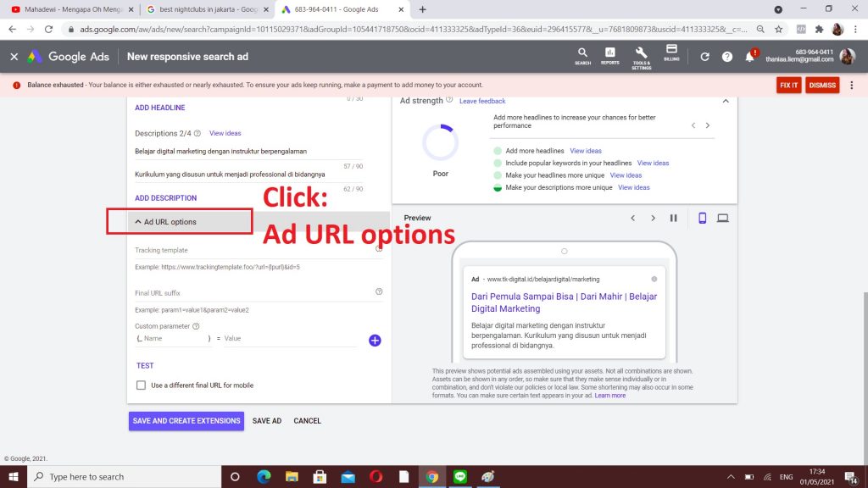
Task: Show next ad preview with right chevron
Action: 653,218
